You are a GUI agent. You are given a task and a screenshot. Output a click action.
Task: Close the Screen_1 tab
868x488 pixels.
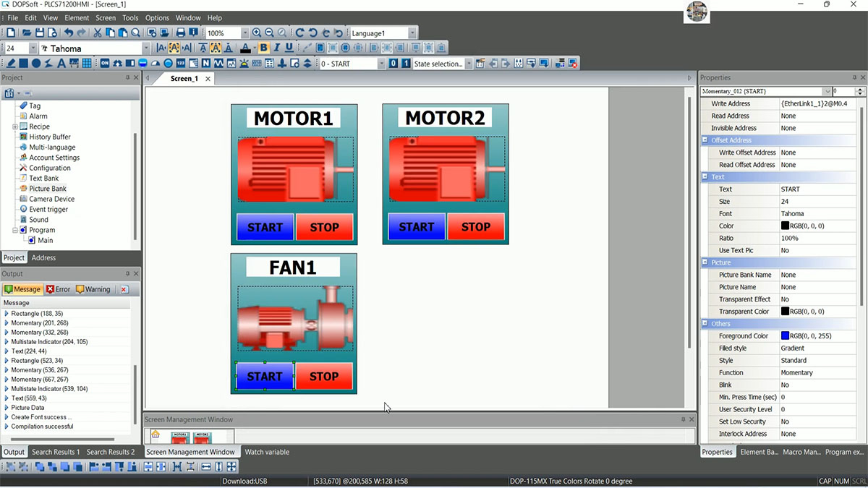pyautogui.click(x=208, y=79)
